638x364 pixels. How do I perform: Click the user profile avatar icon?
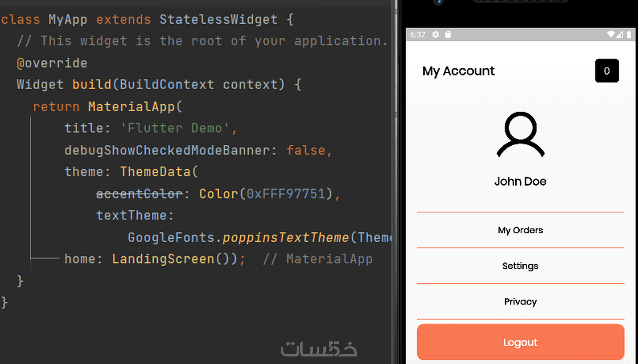point(520,134)
